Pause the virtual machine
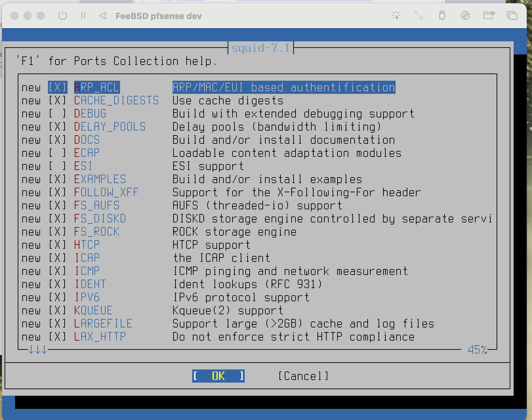Viewport: 532px width, 420px height. [83, 15]
